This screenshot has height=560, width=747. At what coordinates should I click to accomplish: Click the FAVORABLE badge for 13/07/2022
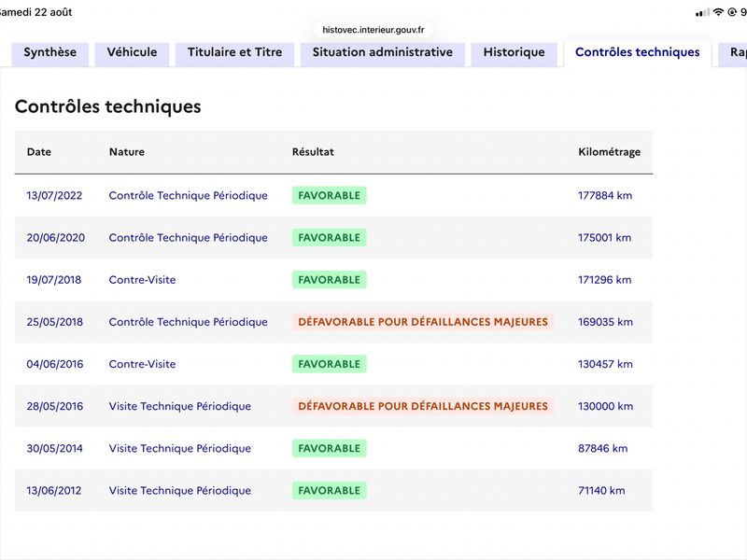point(330,196)
